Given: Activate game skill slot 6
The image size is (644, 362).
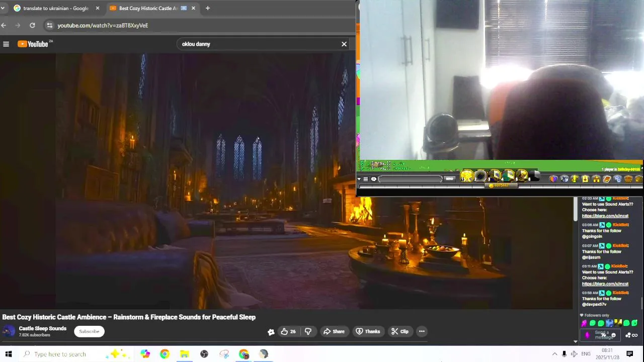Looking at the screenshot, I should (534, 176).
